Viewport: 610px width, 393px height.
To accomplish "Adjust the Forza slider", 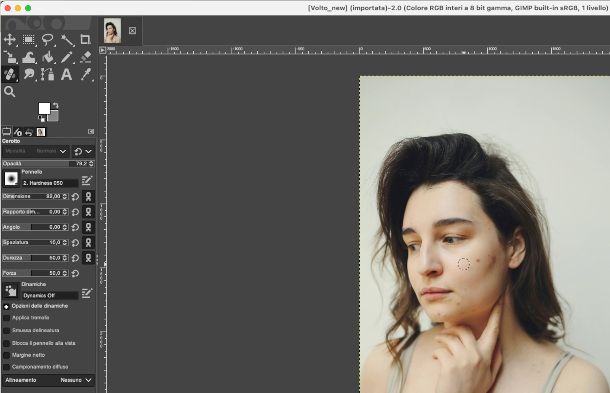I will pos(35,273).
